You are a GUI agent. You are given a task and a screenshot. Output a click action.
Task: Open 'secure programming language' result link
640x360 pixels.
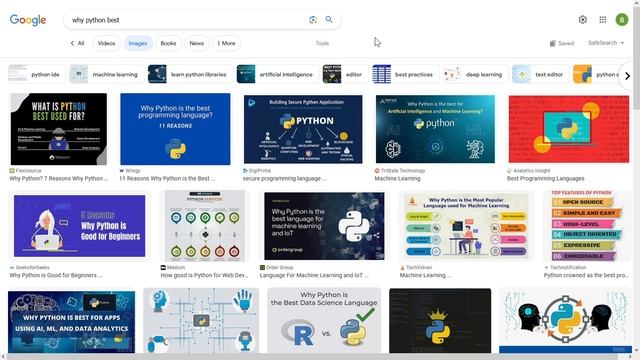[284, 178]
